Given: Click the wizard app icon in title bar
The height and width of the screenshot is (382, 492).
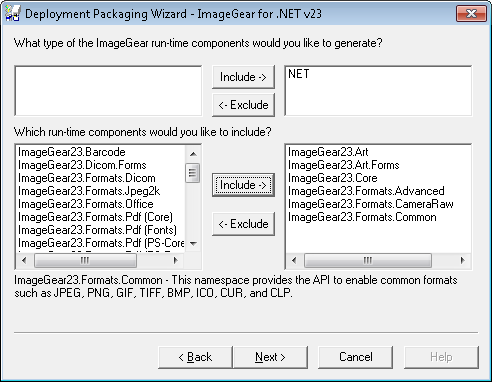Looking at the screenshot, I should click(12, 13).
